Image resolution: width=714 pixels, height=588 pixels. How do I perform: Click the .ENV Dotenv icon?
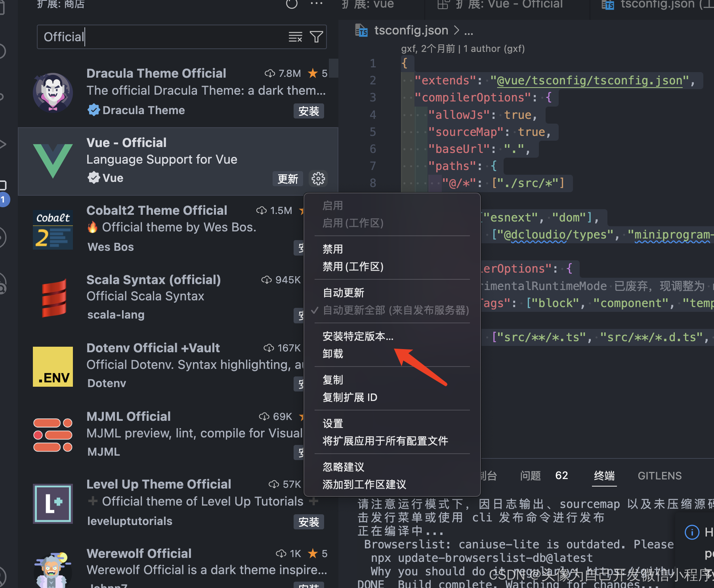coord(53,367)
